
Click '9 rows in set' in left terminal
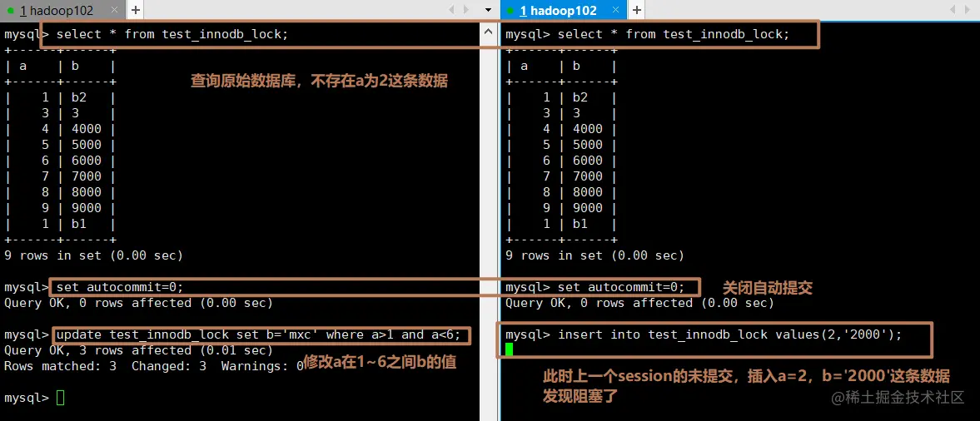94,255
